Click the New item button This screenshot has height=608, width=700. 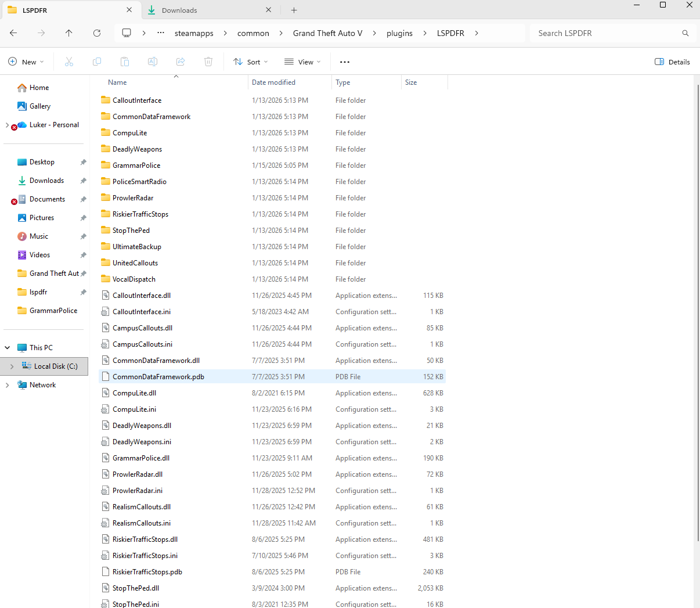tap(26, 62)
